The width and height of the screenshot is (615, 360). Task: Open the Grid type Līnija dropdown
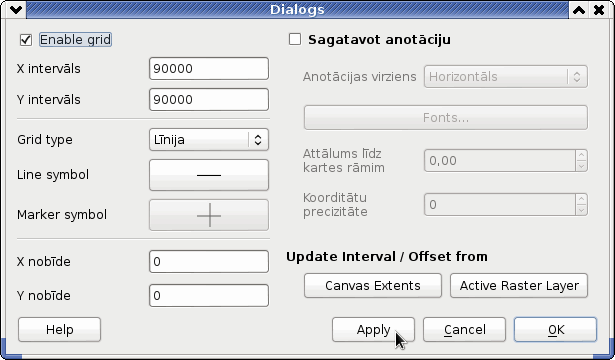[x=209, y=140]
